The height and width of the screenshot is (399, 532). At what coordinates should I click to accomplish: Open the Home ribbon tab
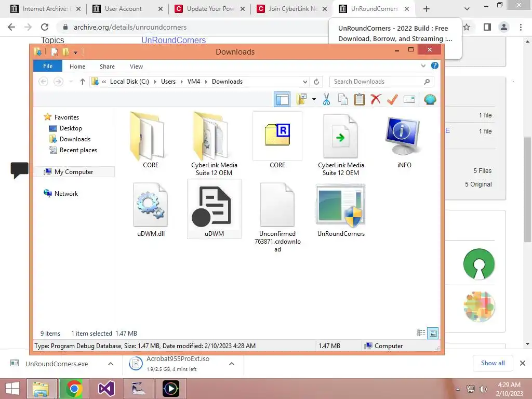pos(77,66)
